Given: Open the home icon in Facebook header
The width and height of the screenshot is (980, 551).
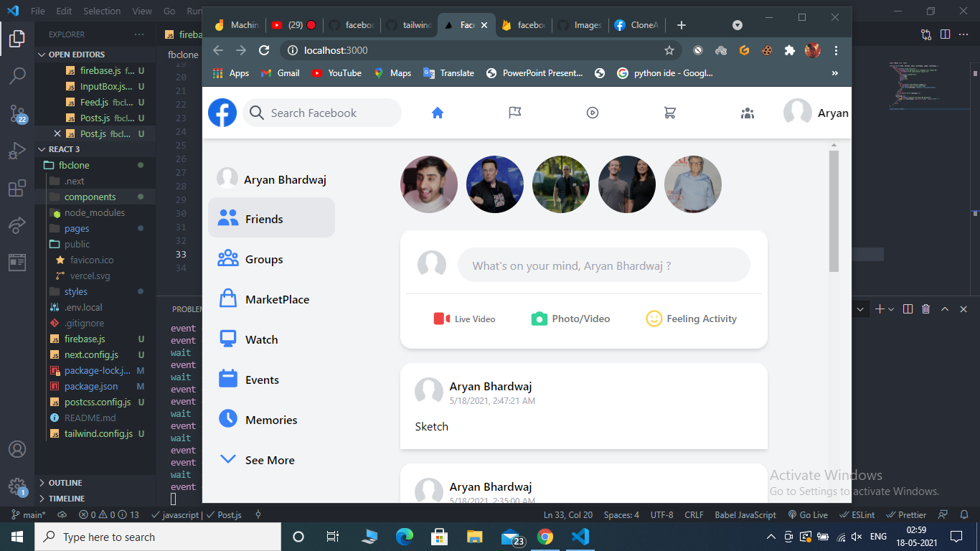Looking at the screenshot, I should pos(438,113).
